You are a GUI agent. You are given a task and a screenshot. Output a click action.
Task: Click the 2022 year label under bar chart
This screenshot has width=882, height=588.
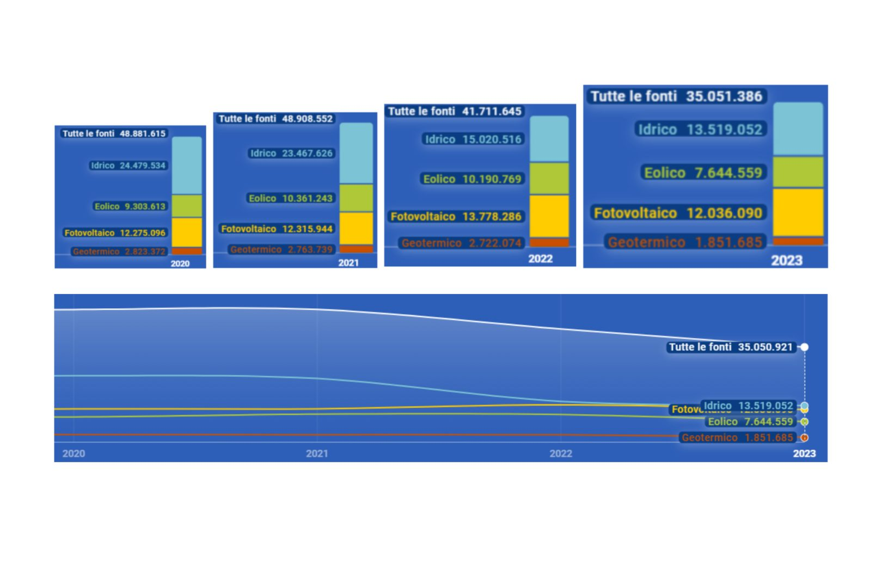[540, 259]
